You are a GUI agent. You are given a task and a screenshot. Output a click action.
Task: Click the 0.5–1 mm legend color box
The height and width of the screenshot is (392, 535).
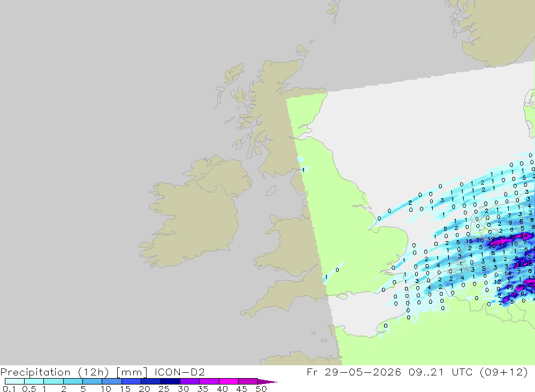(x=34, y=381)
